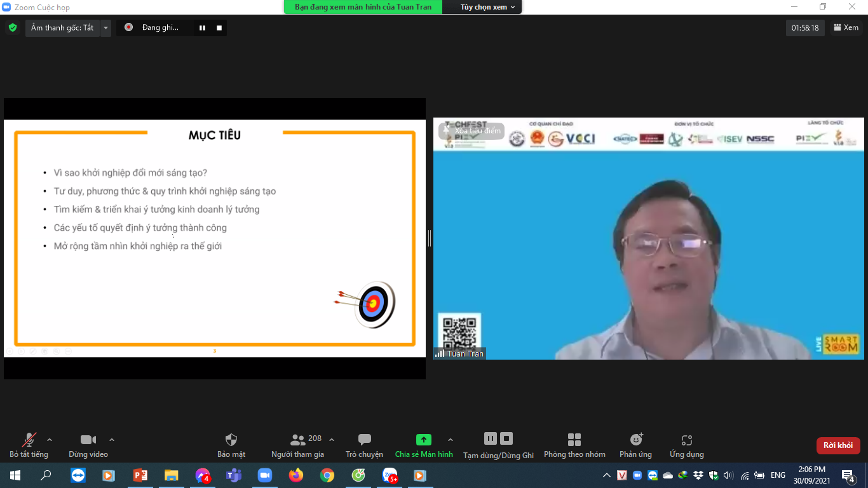Click the splitter handle between slide and video

click(x=430, y=238)
